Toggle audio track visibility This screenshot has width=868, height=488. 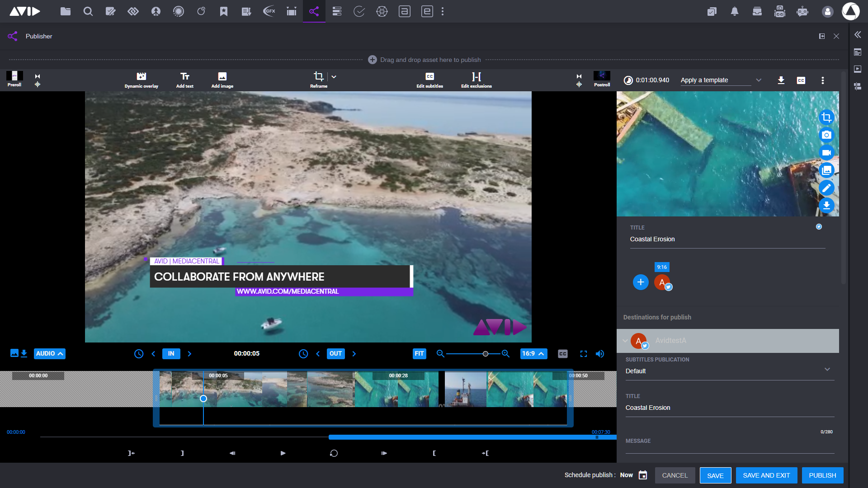coord(49,353)
